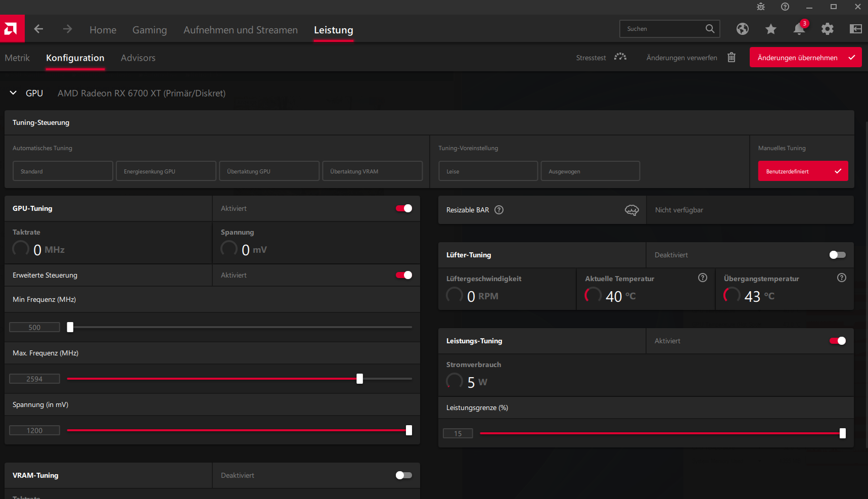Toggle Leistungs-Tuning switch
Viewport: 868px width, 499px height.
tap(838, 341)
